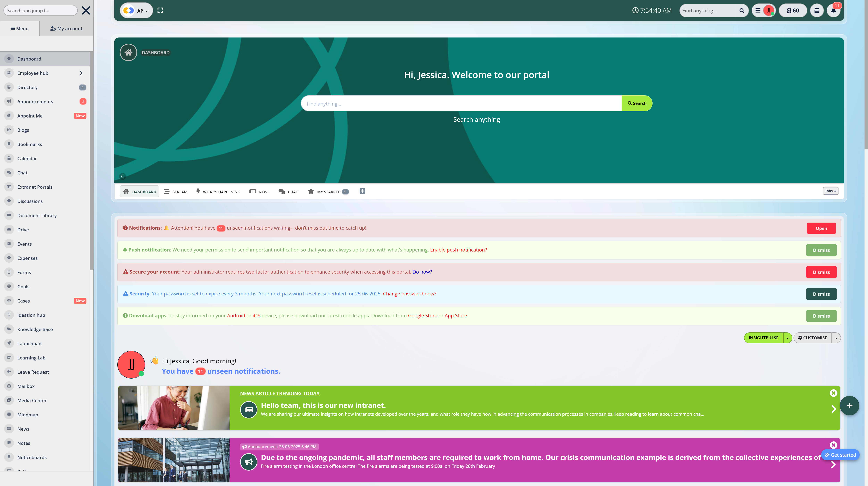Select the Stream tab

coord(176,192)
